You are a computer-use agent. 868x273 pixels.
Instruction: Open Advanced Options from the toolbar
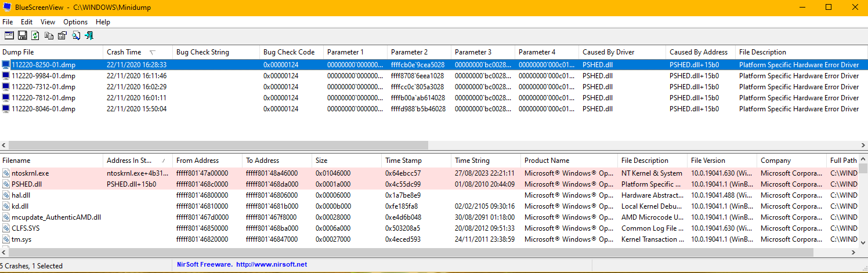coord(9,35)
